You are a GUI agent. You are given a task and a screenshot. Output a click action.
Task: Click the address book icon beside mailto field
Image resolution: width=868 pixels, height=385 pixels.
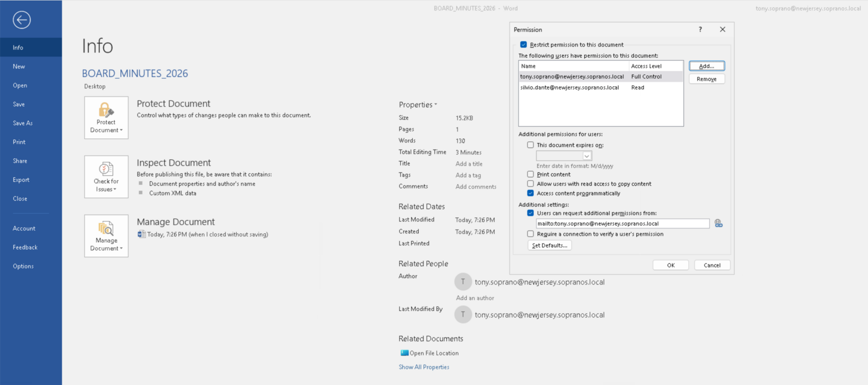[x=718, y=223]
